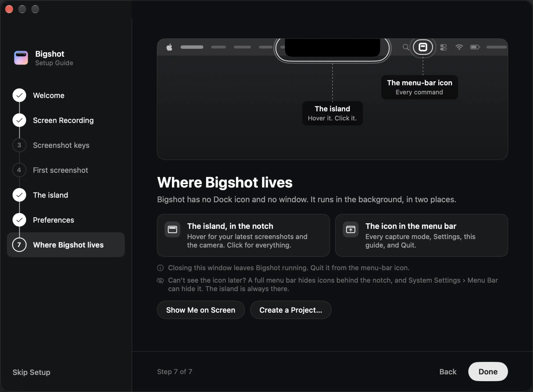533x392 pixels.
Task: Jump to the Screenshot keys step
Action: (66, 145)
